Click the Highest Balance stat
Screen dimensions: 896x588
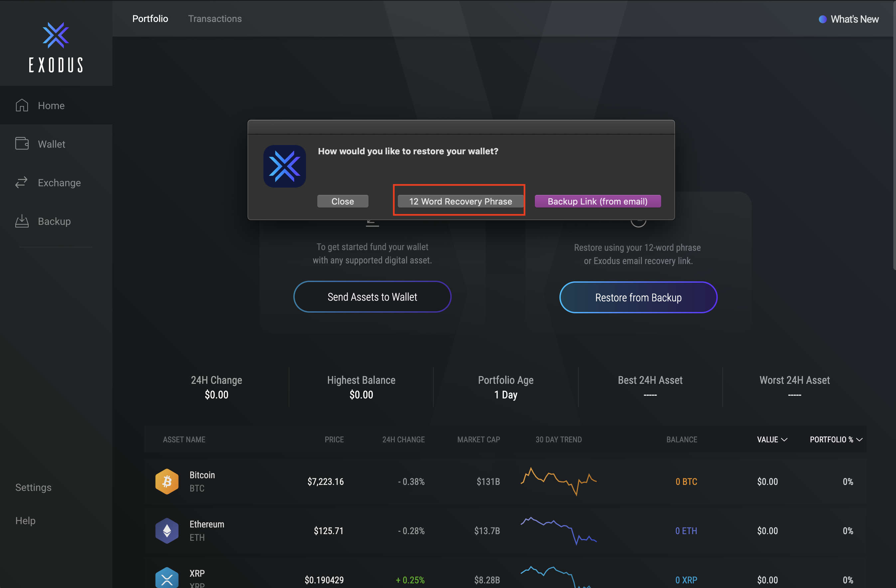pyautogui.click(x=361, y=387)
